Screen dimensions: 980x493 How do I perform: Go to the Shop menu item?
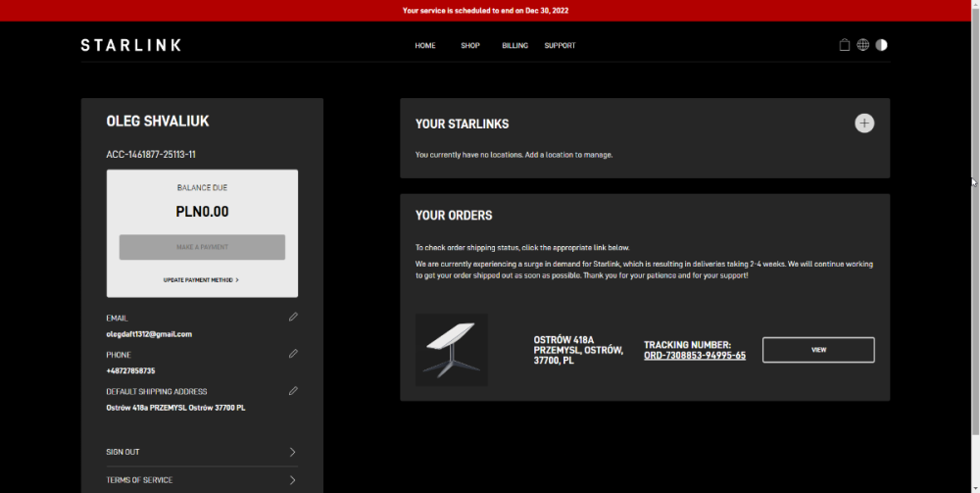[x=470, y=46]
